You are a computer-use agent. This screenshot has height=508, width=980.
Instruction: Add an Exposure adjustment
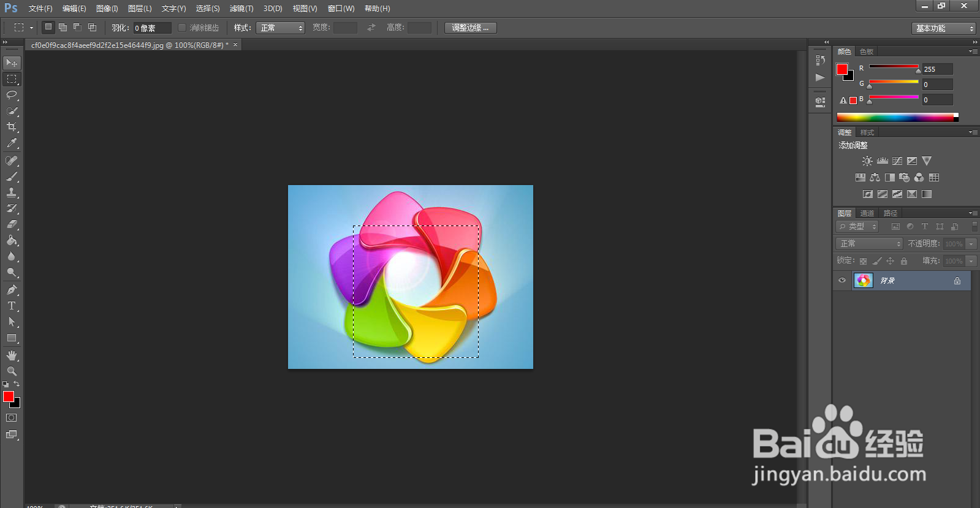point(912,161)
